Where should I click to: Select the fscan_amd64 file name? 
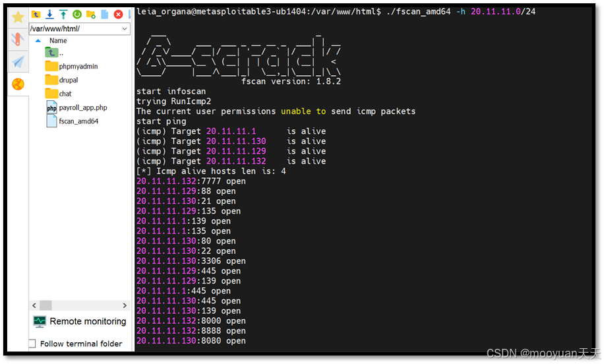(x=78, y=121)
